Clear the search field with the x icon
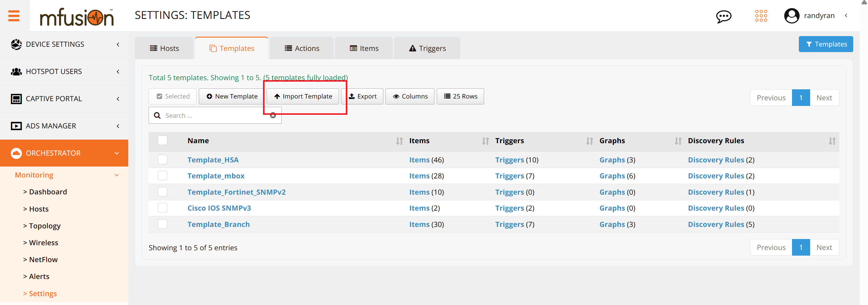 (x=273, y=115)
